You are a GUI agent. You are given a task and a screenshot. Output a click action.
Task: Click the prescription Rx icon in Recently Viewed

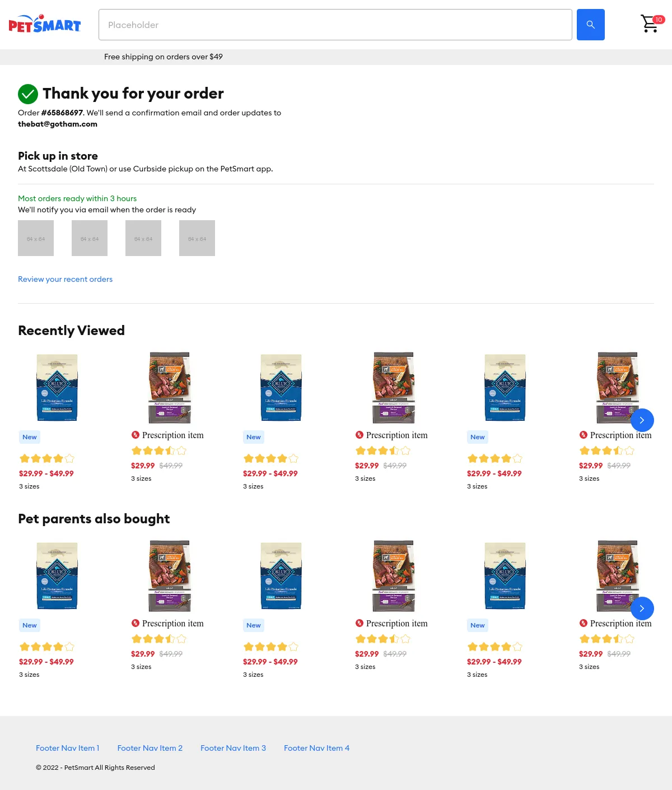coord(135,435)
